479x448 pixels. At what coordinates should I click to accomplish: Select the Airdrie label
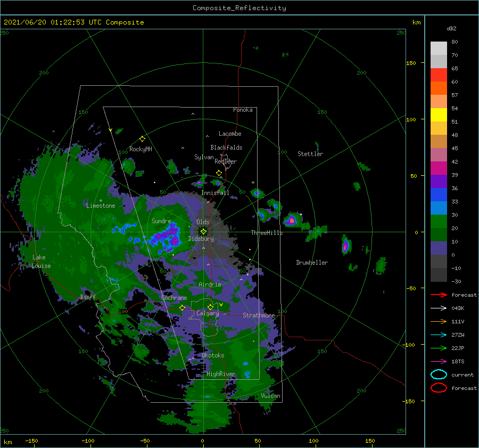[210, 284]
